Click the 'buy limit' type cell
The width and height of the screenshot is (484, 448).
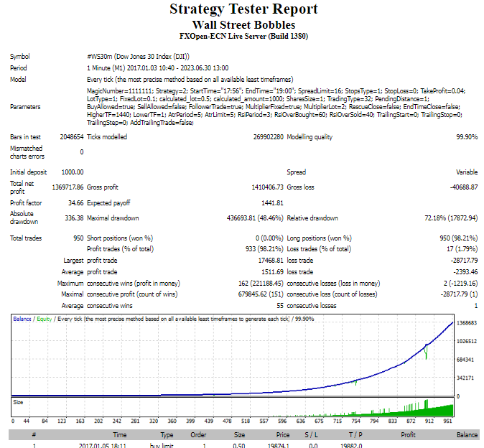coord(162,446)
